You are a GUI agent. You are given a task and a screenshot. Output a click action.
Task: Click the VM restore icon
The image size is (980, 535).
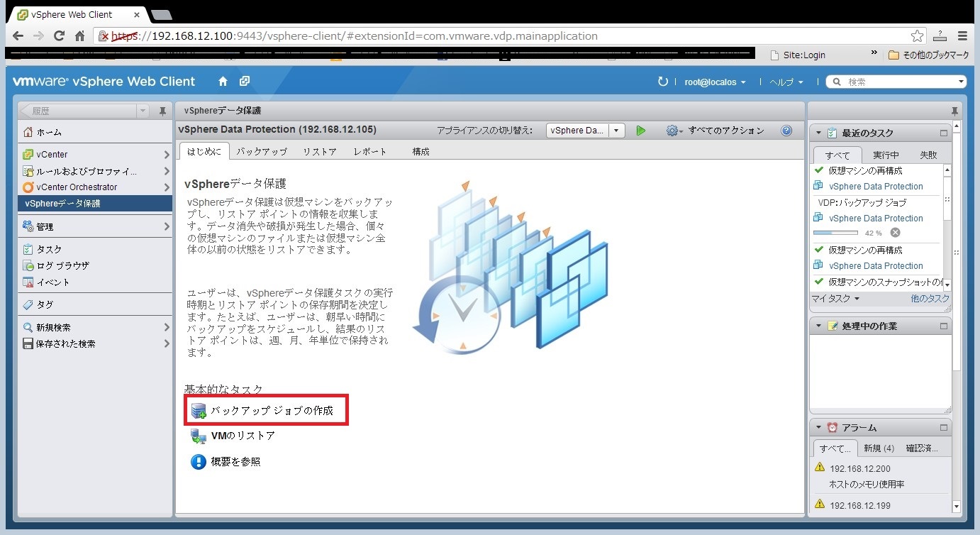(199, 436)
